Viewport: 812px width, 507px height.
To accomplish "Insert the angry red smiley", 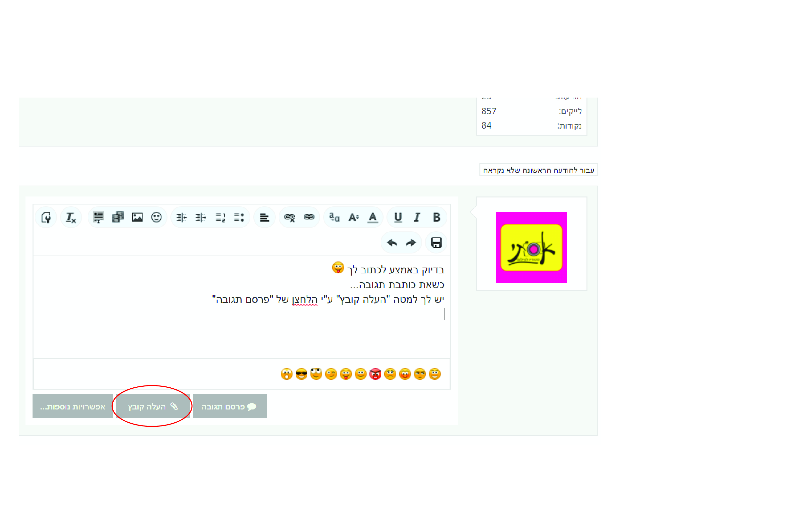I will click(376, 374).
